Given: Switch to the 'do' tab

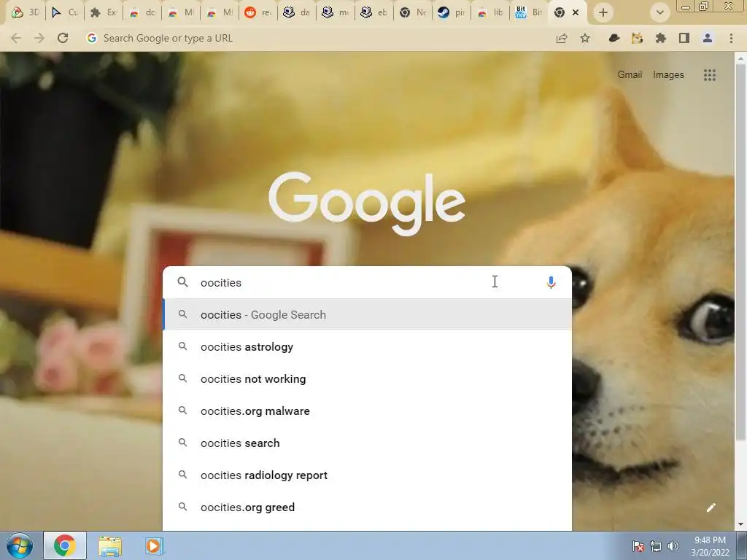Looking at the screenshot, I should click(142, 12).
